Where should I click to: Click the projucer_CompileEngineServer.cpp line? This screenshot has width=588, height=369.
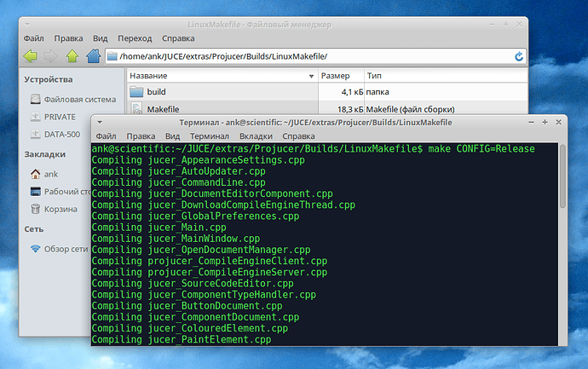click(x=210, y=272)
